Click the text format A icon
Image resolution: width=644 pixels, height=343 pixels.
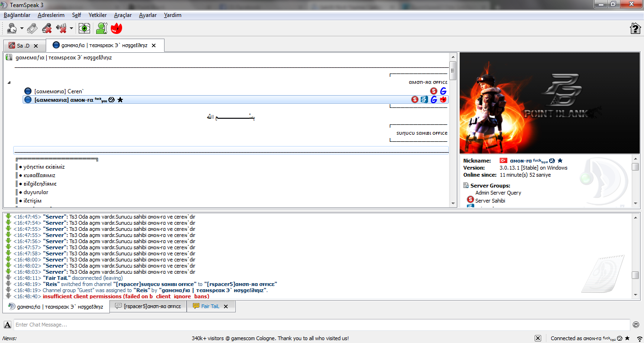click(8, 325)
